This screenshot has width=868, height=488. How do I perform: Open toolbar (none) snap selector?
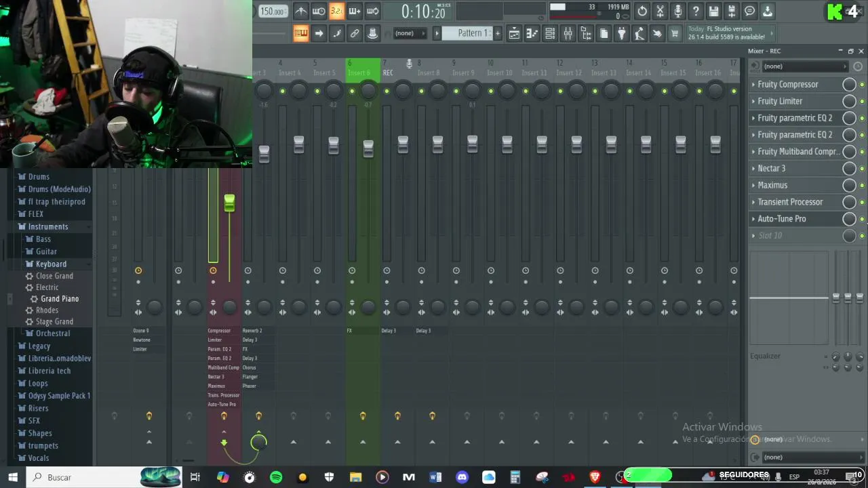click(x=409, y=33)
